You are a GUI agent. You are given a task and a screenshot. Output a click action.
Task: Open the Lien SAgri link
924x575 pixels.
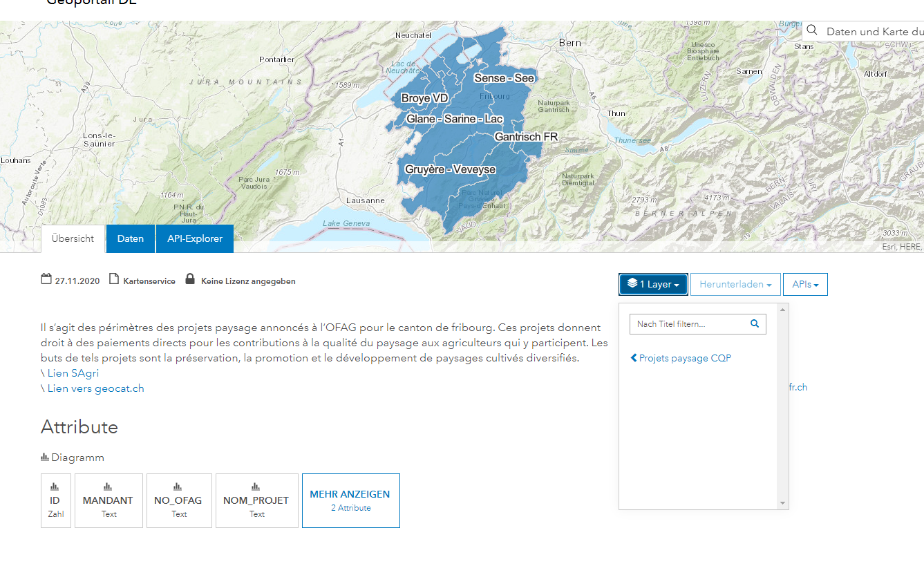(x=73, y=373)
